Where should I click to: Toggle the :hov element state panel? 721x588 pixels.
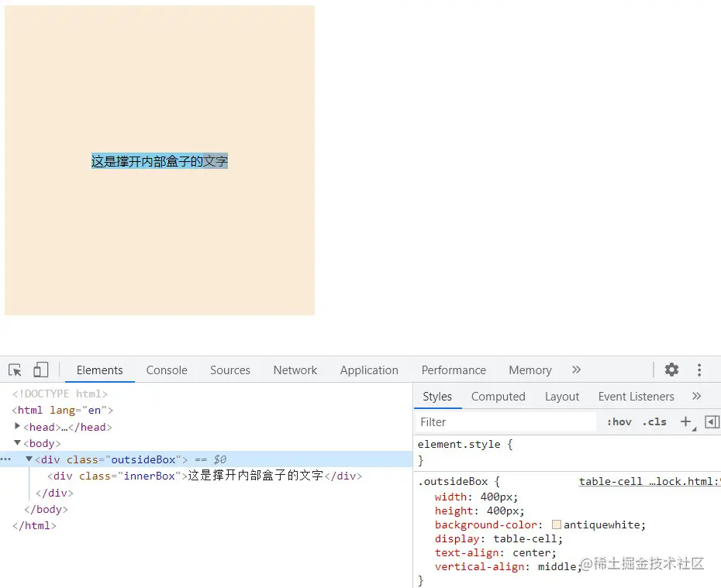tap(618, 422)
